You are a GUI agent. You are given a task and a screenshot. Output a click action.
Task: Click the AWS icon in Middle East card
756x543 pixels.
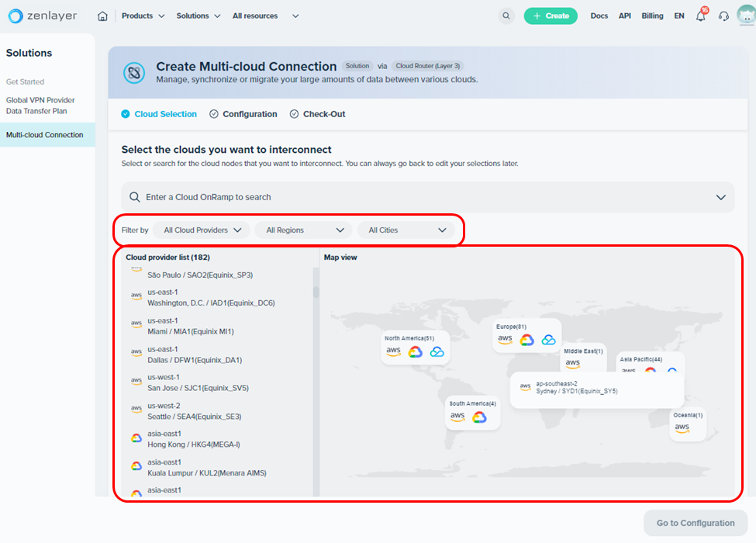pyautogui.click(x=573, y=364)
